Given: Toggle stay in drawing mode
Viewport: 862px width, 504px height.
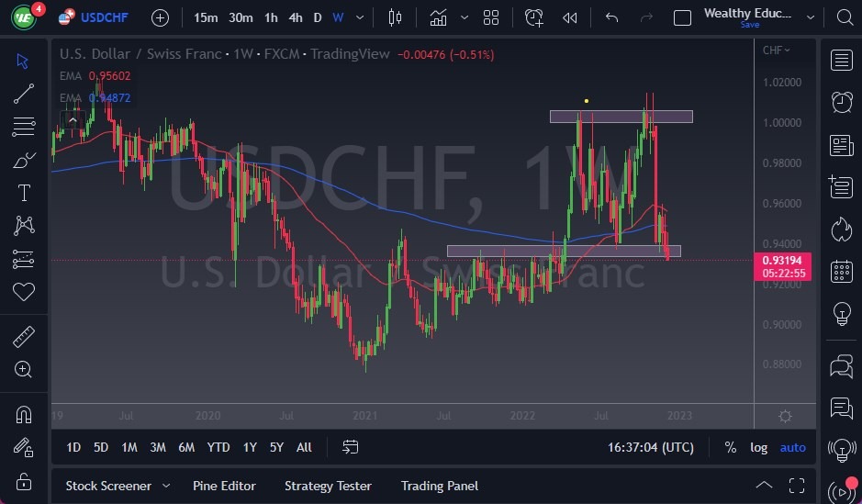Looking at the screenshot, I should click(x=24, y=447).
